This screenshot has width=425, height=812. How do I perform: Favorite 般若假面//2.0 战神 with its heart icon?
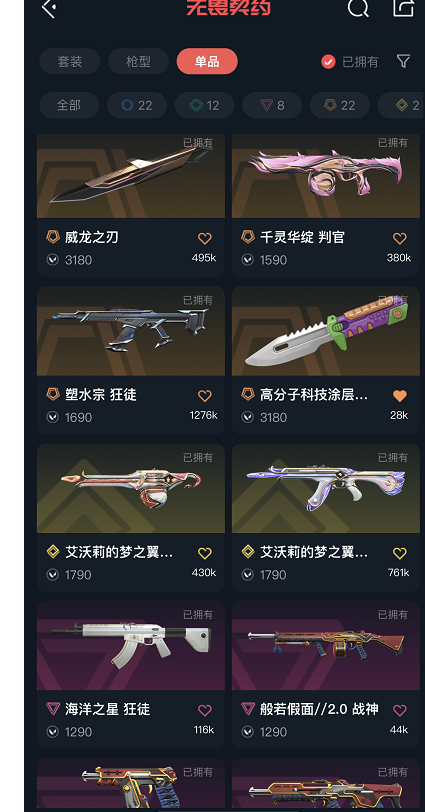coord(400,710)
